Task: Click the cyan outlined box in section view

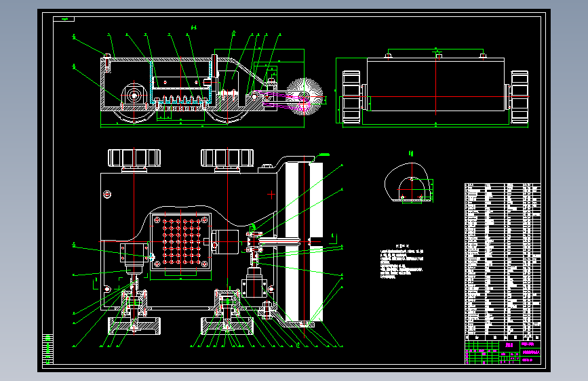Action: point(181,83)
